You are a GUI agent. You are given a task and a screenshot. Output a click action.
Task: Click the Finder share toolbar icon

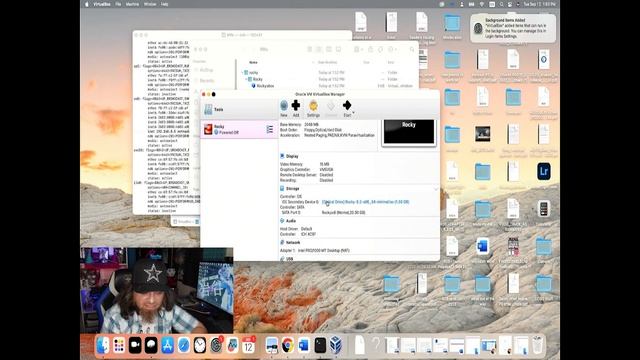click(371, 49)
